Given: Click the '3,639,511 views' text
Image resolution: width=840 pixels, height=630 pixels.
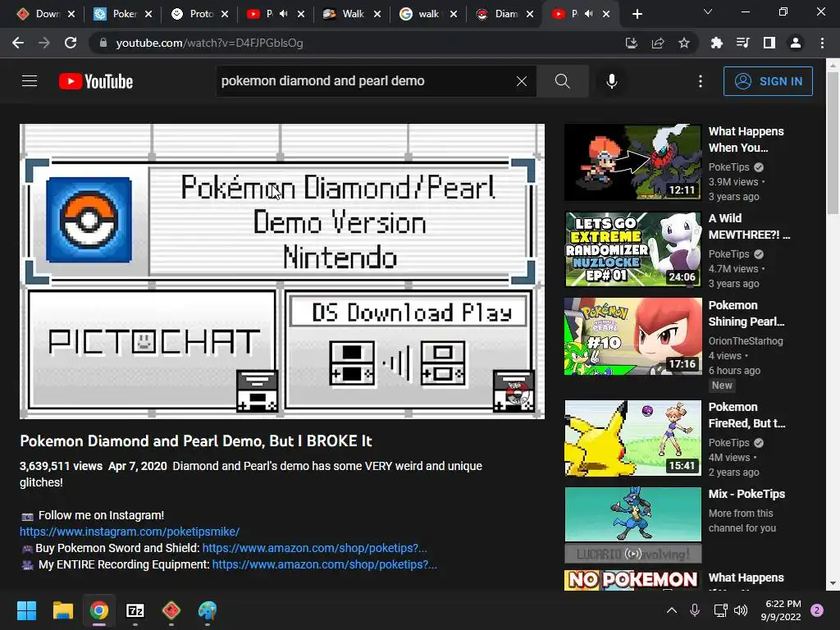Looking at the screenshot, I should pos(61,466).
